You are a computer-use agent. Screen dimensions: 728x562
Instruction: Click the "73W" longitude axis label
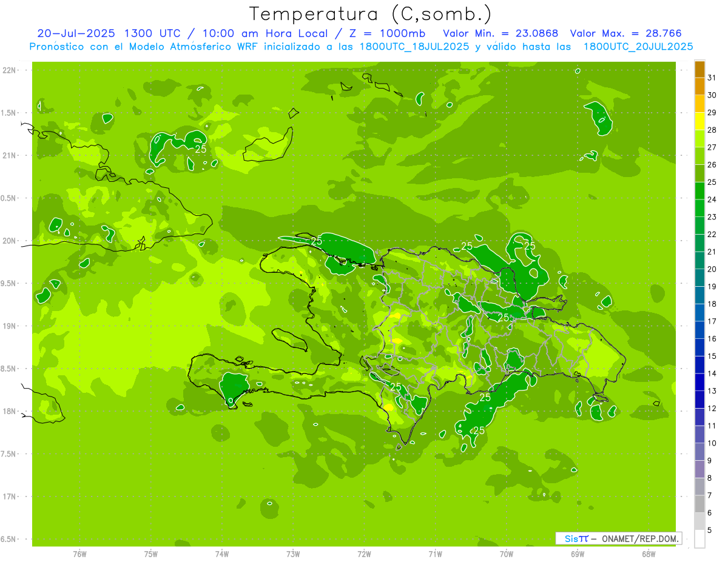[293, 554]
